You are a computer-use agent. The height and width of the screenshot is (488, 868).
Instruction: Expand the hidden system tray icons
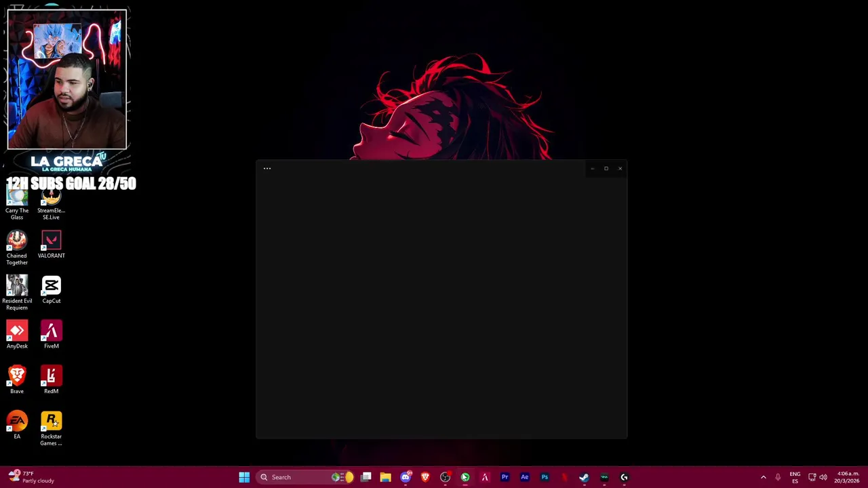click(x=763, y=477)
